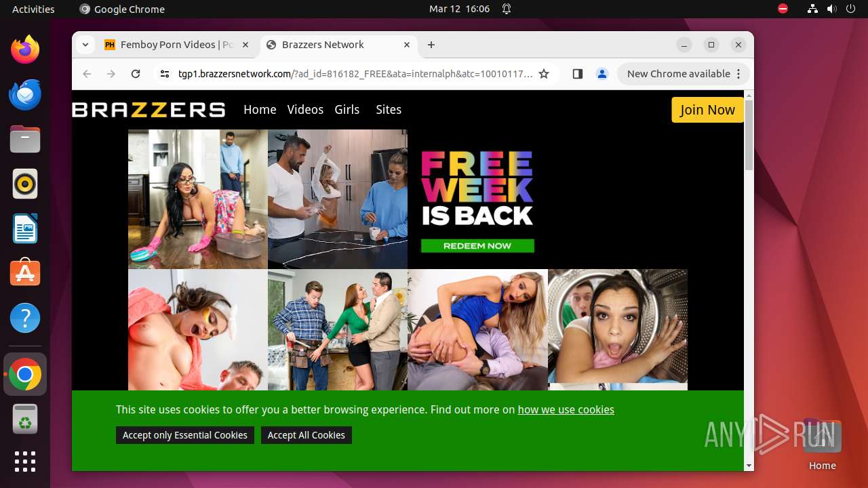Close the first tab with the PH favicon
Viewport: 868px width, 488px height.
(245, 45)
